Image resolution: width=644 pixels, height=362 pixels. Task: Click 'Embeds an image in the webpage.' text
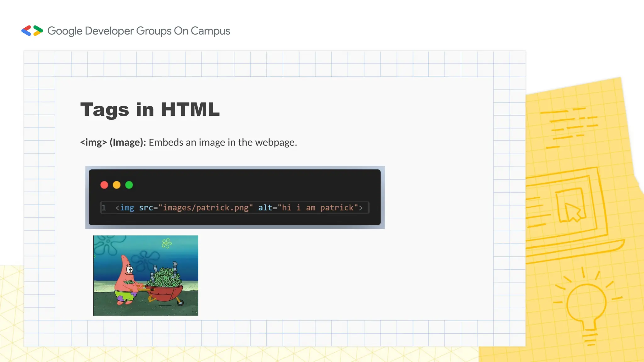point(223,142)
